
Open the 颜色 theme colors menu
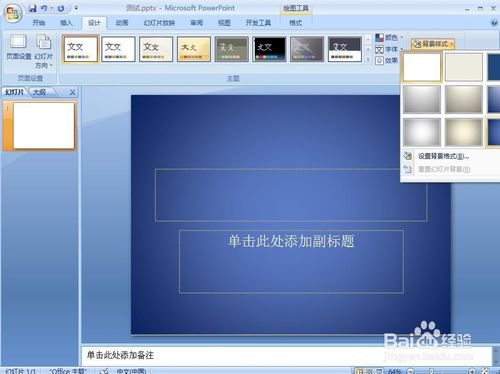pyautogui.click(x=389, y=37)
